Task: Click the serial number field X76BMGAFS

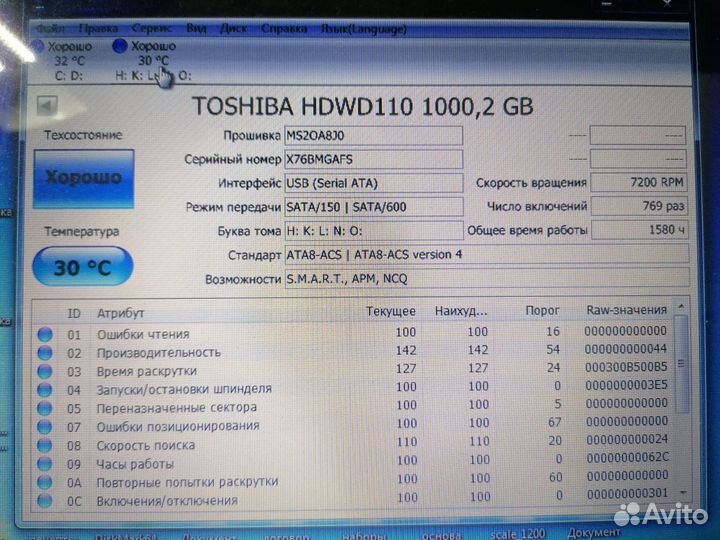Action: coord(373,160)
